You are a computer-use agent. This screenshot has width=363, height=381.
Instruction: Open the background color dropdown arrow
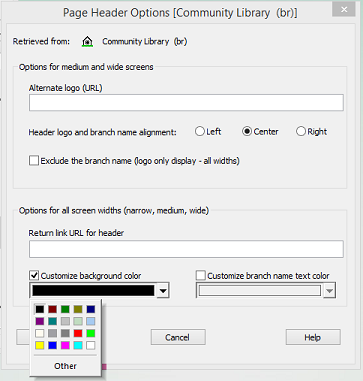162,291
